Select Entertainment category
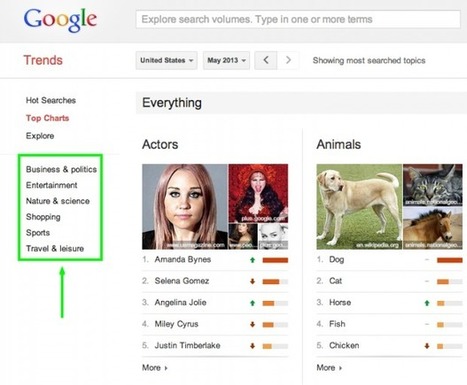Viewport: 467px width, 385px height. point(52,185)
